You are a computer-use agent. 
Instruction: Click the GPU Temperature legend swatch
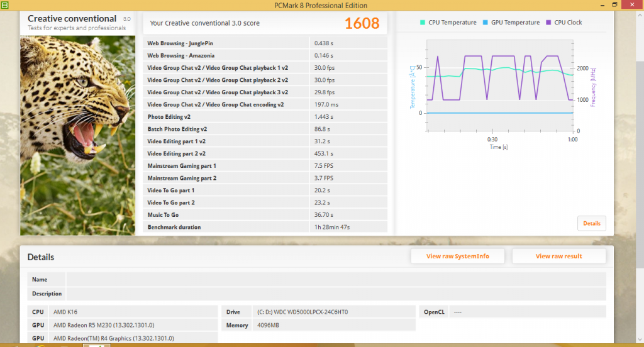point(486,23)
